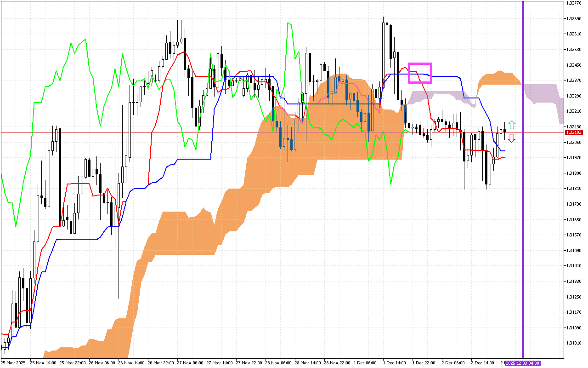The width and height of the screenshot is (588, 368).
Task: Select the red down arrow signal icon
Action: pyautogui.click(x=512, y=137)
